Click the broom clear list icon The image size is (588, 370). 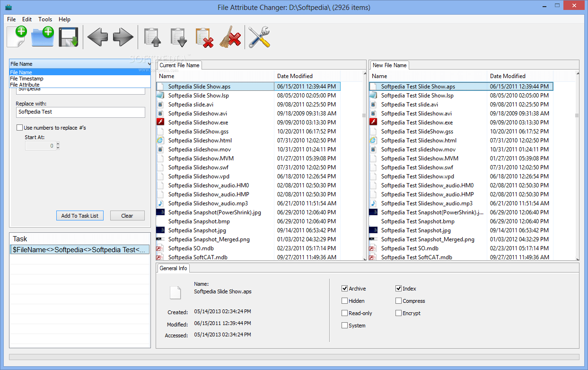coord(230,37)
